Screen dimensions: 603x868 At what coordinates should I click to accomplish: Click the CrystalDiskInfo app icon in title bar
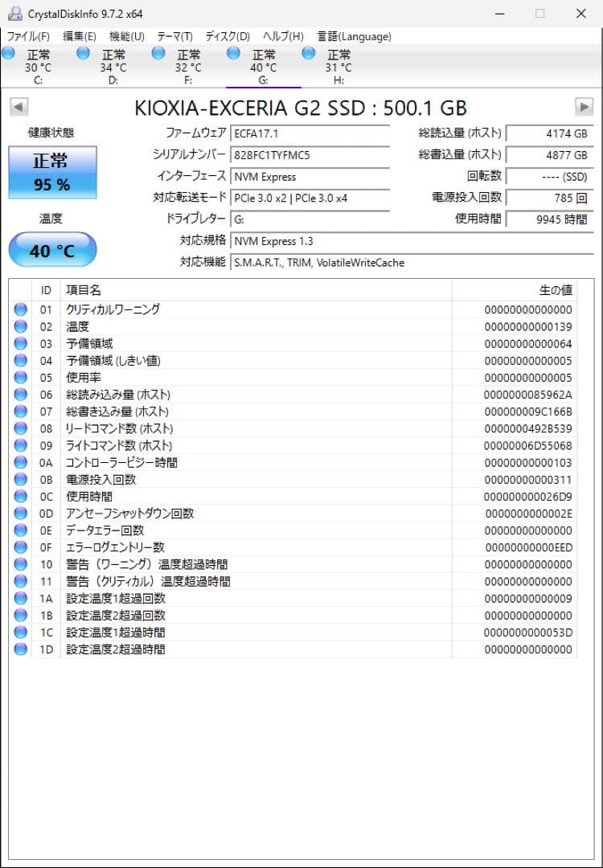tap(15, 14)
